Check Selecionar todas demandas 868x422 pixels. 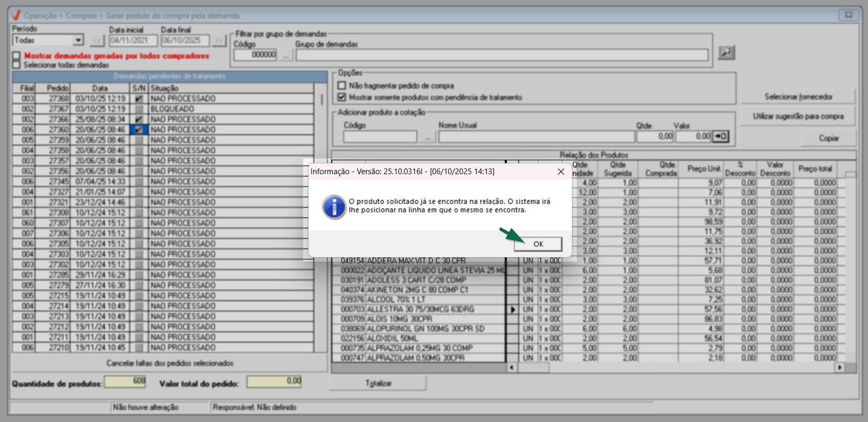click(17, 65)
